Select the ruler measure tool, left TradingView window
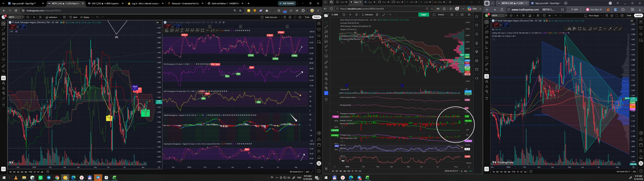 (4, 66)
